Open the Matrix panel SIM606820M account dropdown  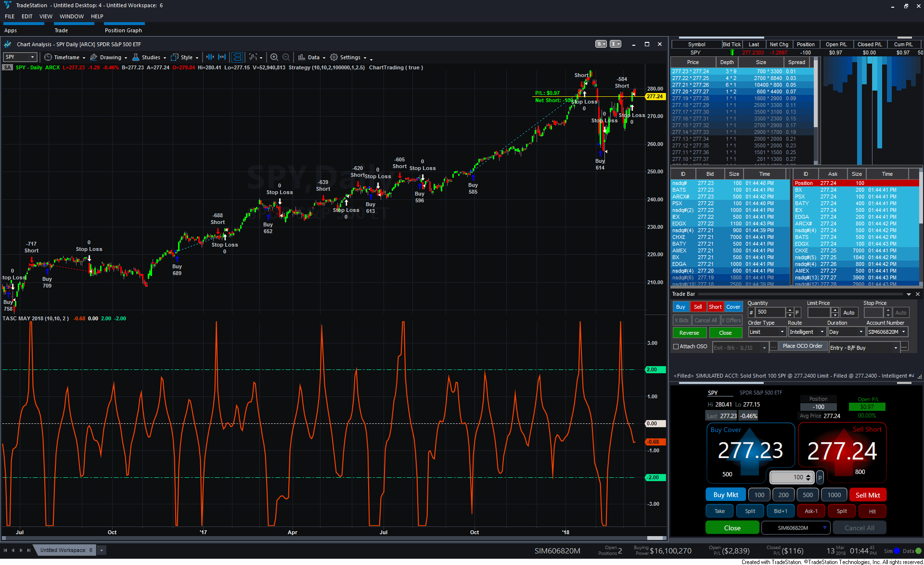tap(796, 528)
